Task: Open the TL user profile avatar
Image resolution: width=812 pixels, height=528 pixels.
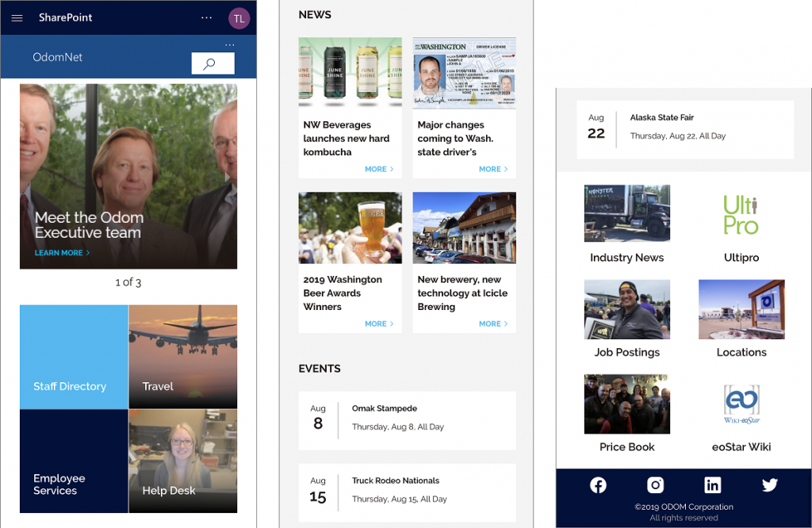Action: (x=239, y=19)
